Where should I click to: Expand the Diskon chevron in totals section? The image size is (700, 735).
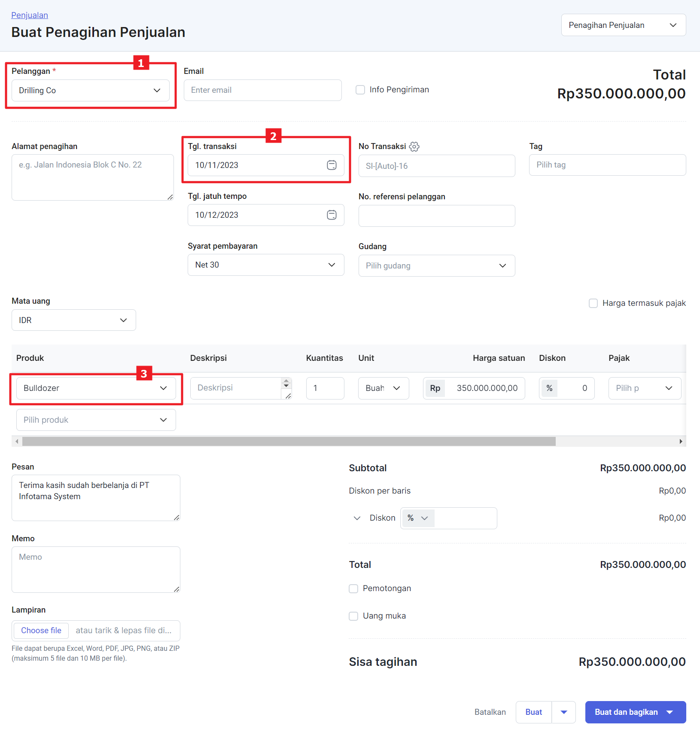[357, 518]
